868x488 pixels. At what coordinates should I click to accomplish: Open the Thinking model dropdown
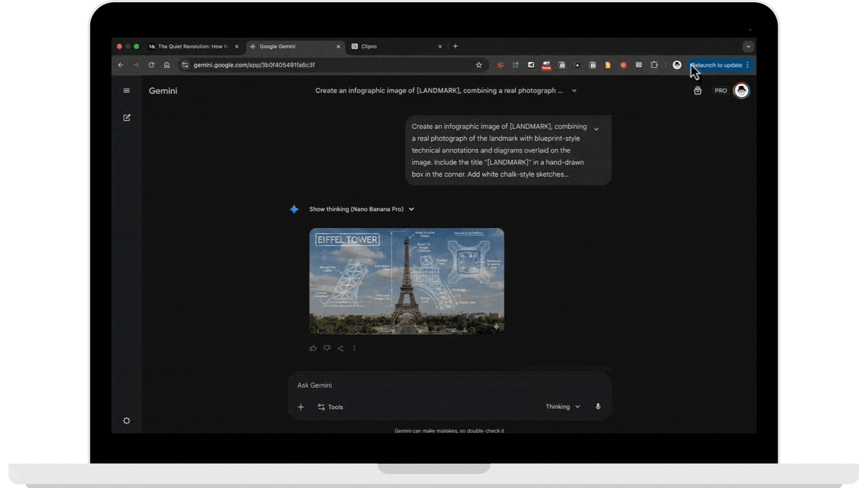coord(562,407)
